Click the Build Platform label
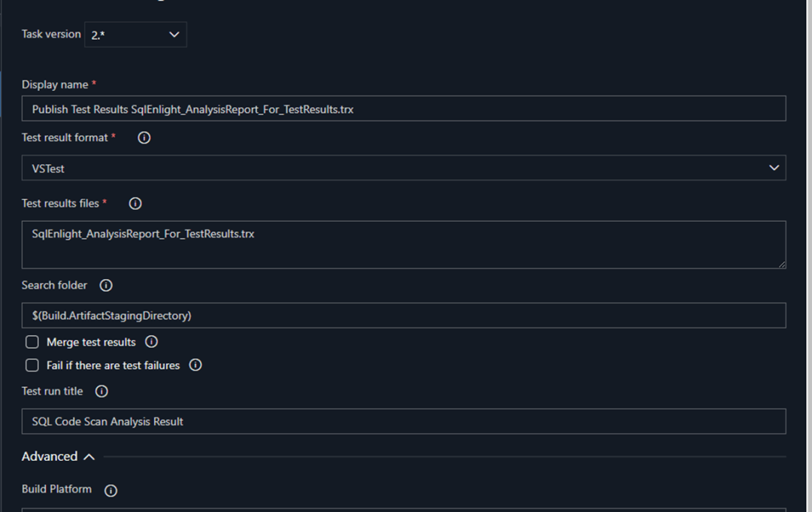This screenshot has height=512, width=812. 56,489
